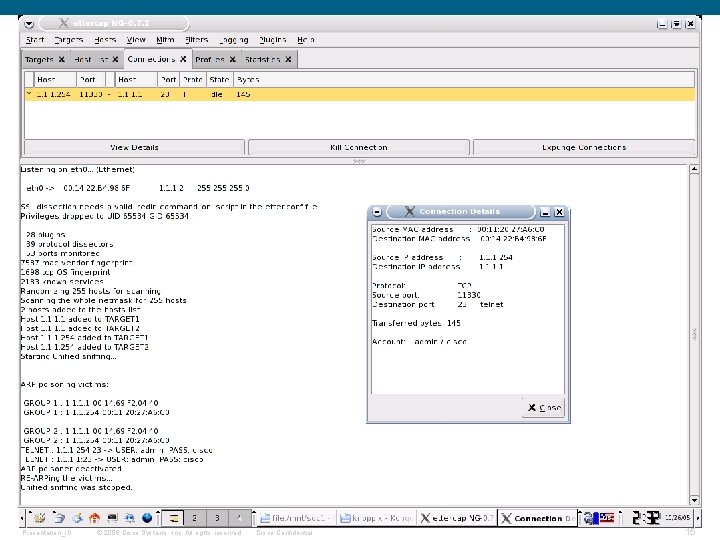Screen dimensions: 720x540
Task: Minimize the Connection Details dialog
Action: (x=545, y=212)
